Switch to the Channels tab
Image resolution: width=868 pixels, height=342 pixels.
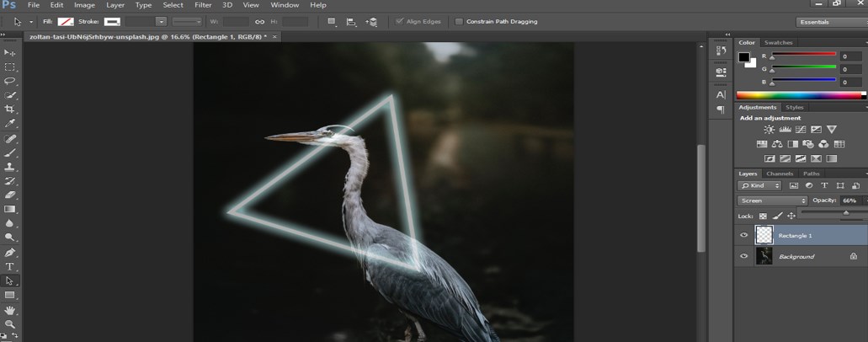pos(780,174)
